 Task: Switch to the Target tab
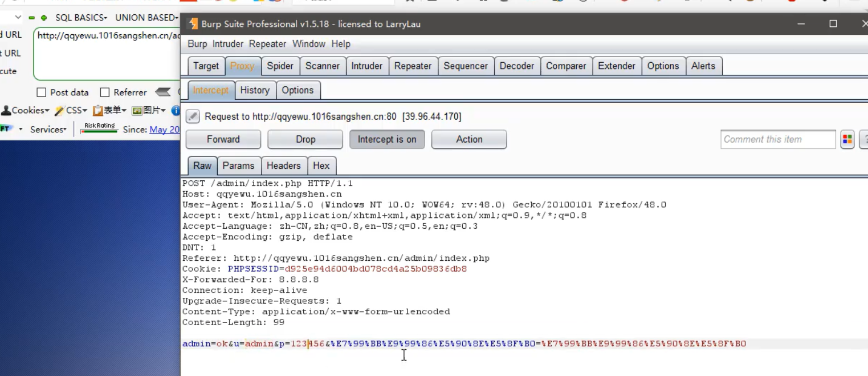click(206, 66)
